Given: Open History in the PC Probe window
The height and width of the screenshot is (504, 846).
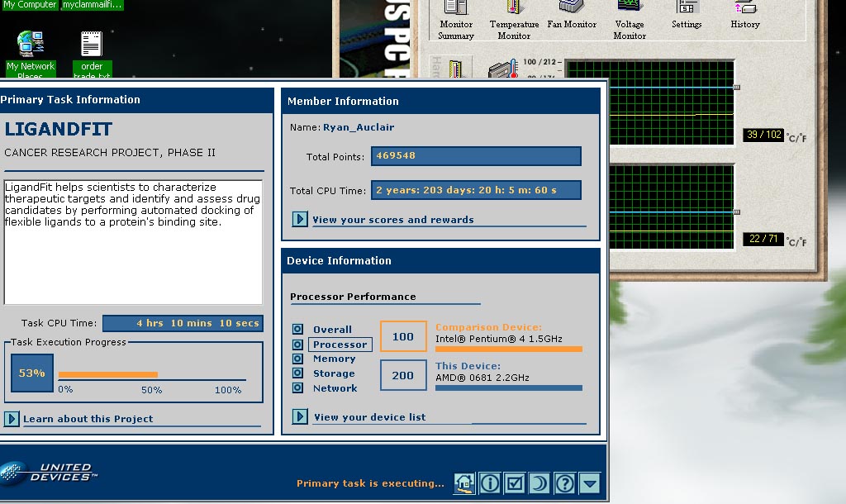Looking at the screenshot, I should point(745,15).
